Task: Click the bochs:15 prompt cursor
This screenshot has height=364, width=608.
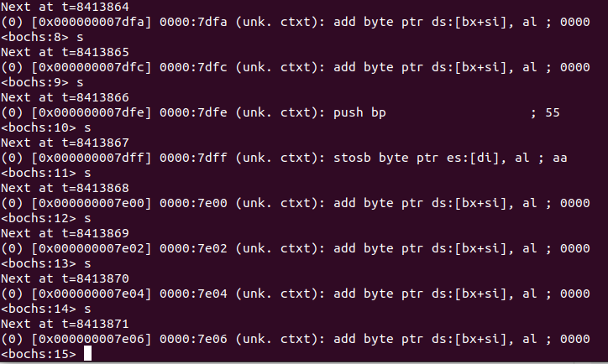Action: point(87,354)
